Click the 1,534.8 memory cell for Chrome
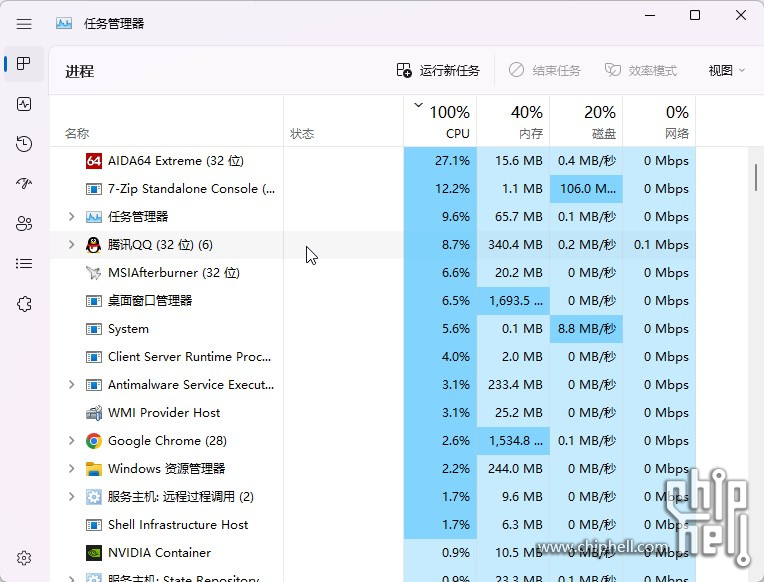Viewport: 764px width, 582px height. [513, 441]
